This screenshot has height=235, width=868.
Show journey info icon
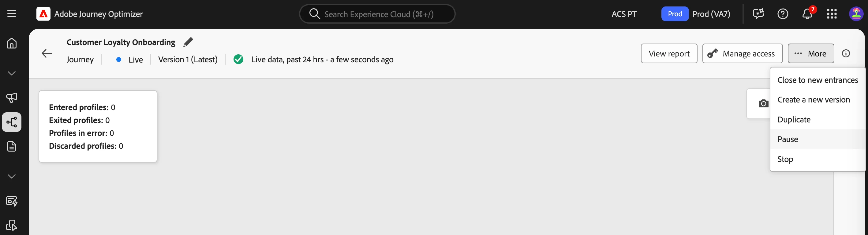[846, 53]
